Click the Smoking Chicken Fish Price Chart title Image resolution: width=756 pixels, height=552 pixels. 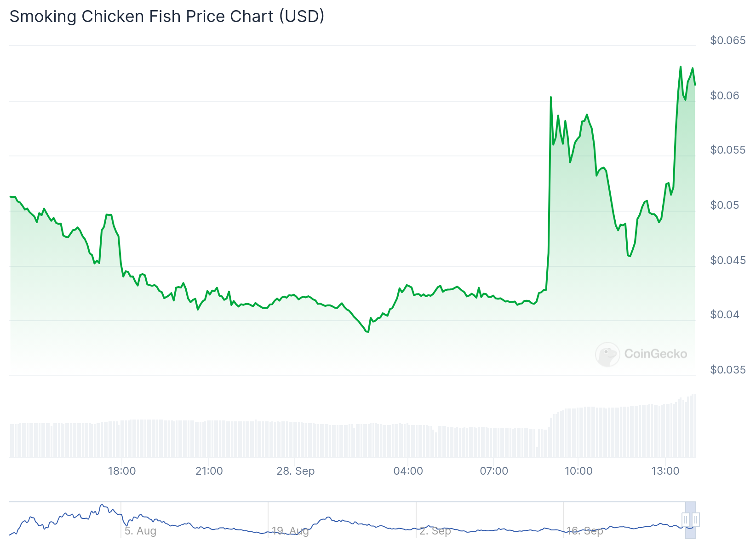click(167, 16)
